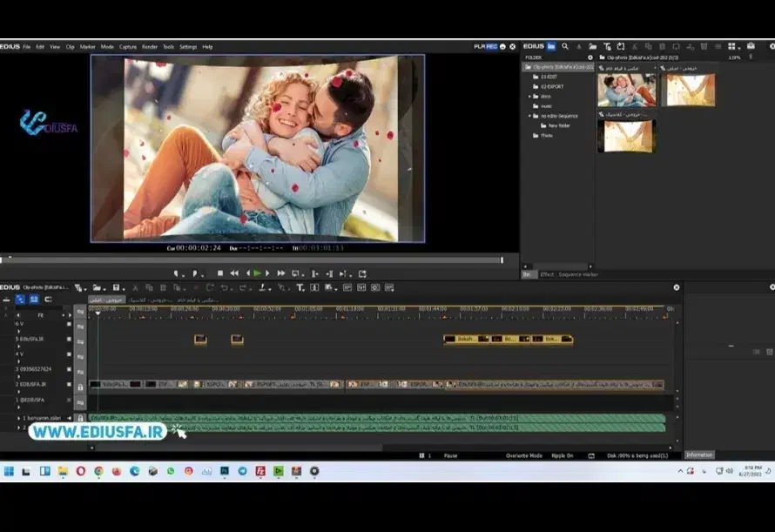Image resolution: width=775 pixels, height=532 pixels.
Task: Expand the deco folder in the Bin tree
Action: pyautogui.click(x=529, y=96)
